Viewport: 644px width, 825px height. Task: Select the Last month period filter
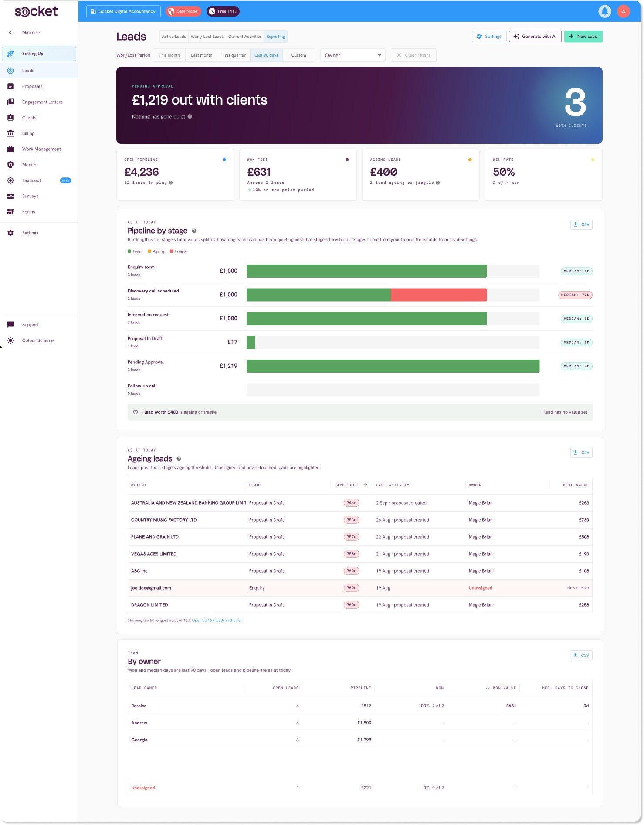201,55
